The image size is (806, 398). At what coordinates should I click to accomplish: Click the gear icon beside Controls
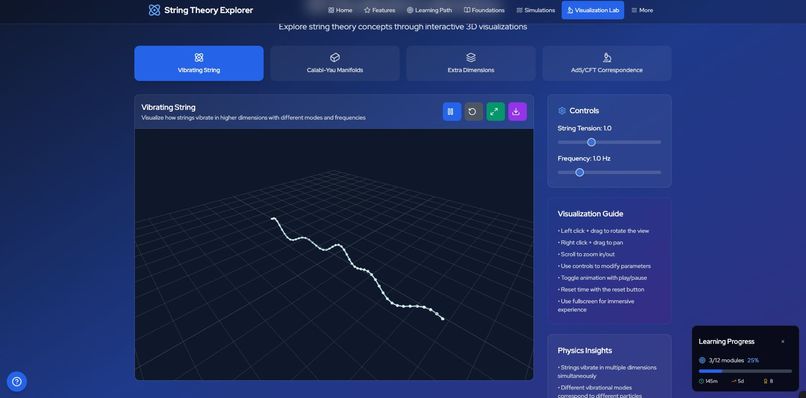tap(562, 111)
